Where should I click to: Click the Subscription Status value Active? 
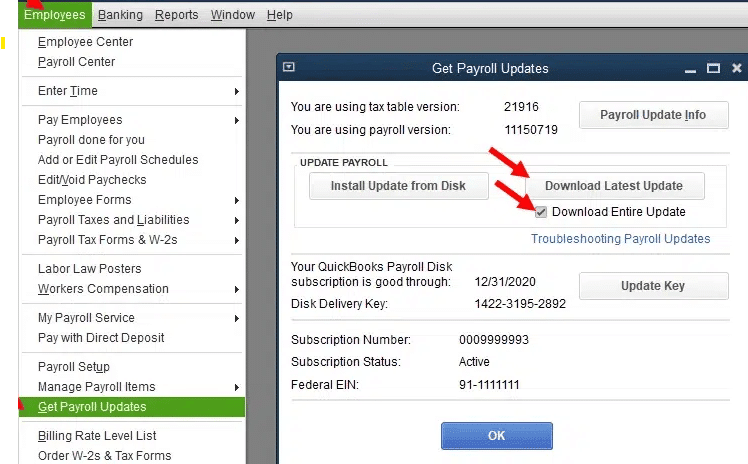tap(474, 362)
